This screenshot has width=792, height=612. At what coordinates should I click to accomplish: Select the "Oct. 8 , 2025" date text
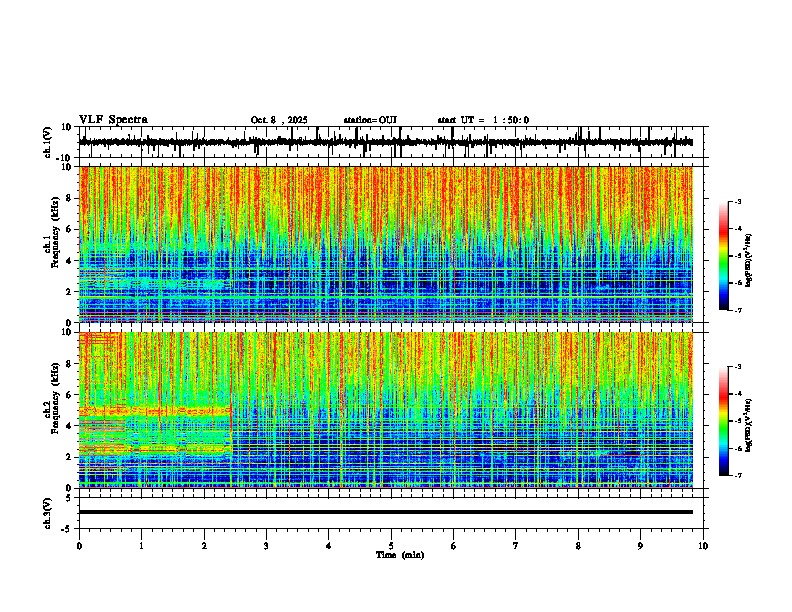tap(279, 120)
